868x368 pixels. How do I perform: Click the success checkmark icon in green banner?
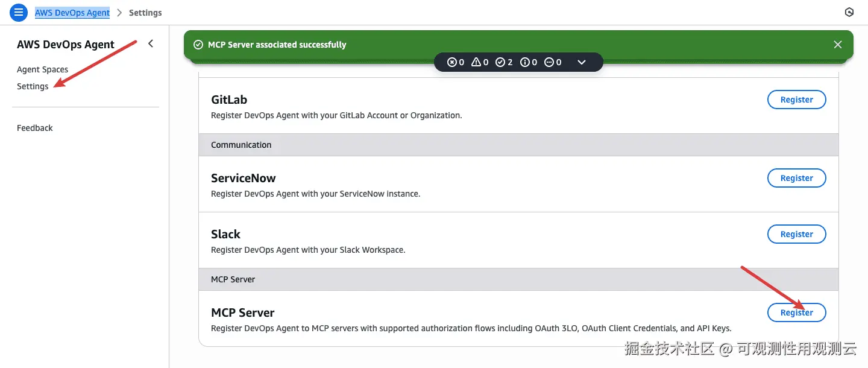[x=198, y=45]
